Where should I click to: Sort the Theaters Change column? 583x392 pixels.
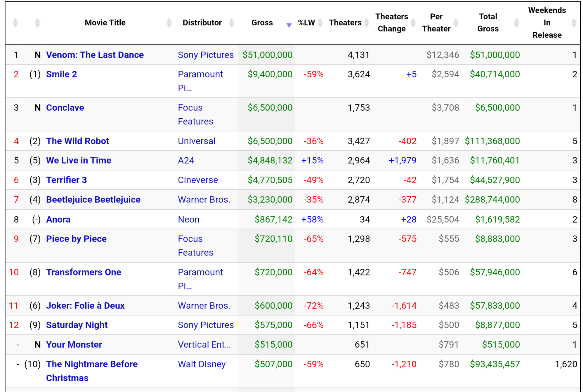coord(413,22)
